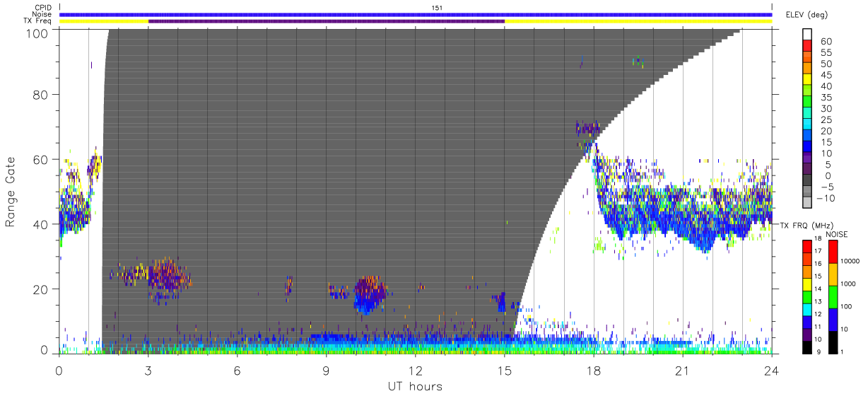
Task: Click the 'UT hours' x-axis title
Action: (415, 386)
